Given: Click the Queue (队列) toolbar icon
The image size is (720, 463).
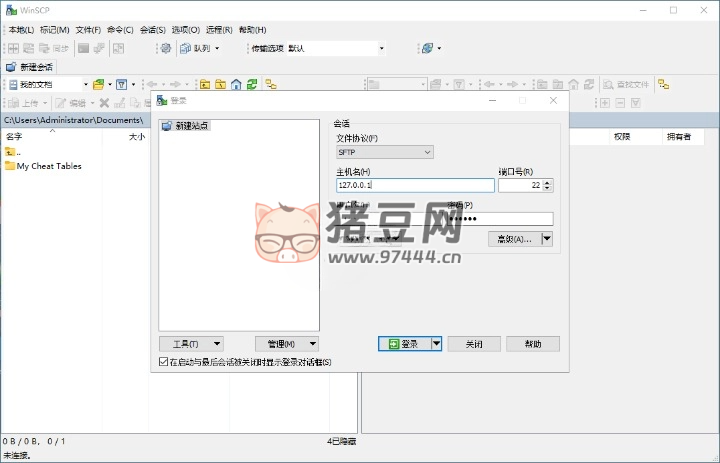Looking at the screenshot, I should pyautogui.click(x=187, y=48).
